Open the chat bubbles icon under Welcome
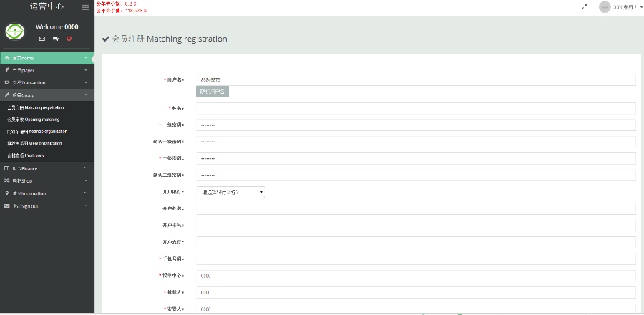 [x=55, y=39]
